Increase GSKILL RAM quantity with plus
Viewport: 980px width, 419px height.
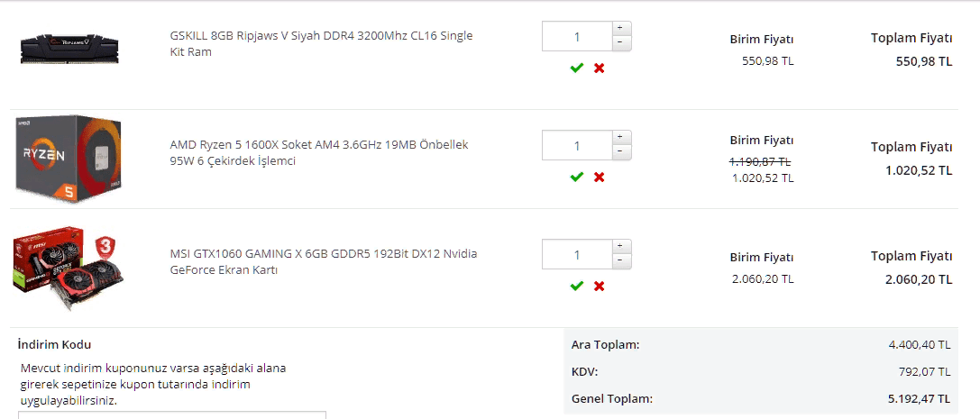[x=621, y=29]
